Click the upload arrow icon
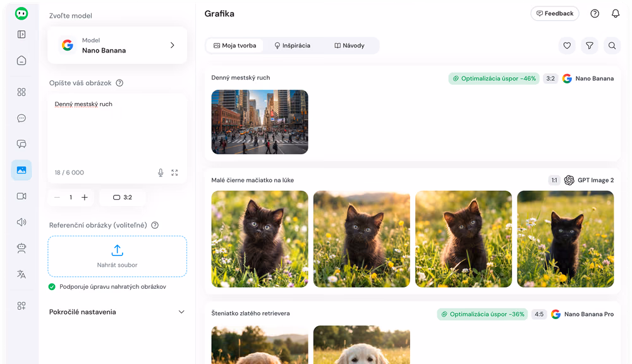 [x=118, y=250]
